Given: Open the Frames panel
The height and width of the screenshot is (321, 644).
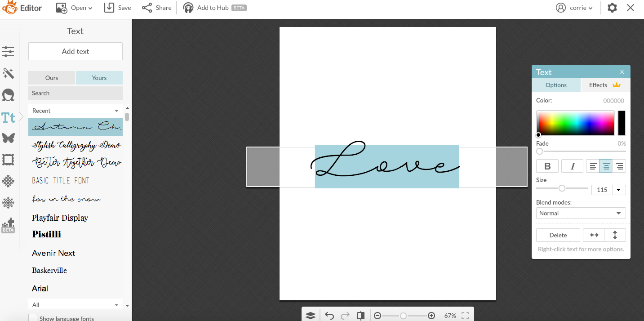Looking at the screenshot, I should (8, 159).
